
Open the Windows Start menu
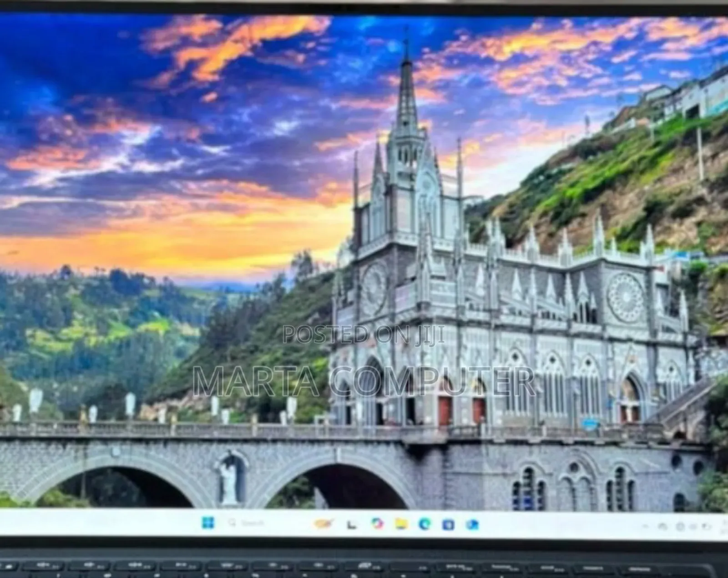208,523
